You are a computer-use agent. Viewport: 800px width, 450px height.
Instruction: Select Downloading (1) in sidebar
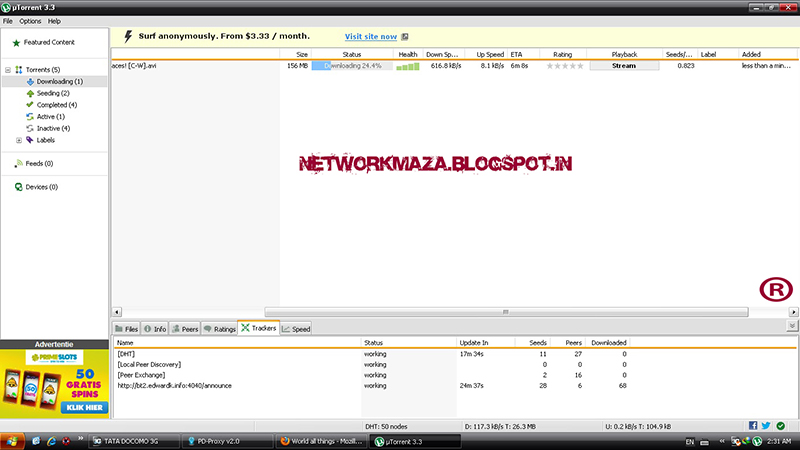(55, 82)
